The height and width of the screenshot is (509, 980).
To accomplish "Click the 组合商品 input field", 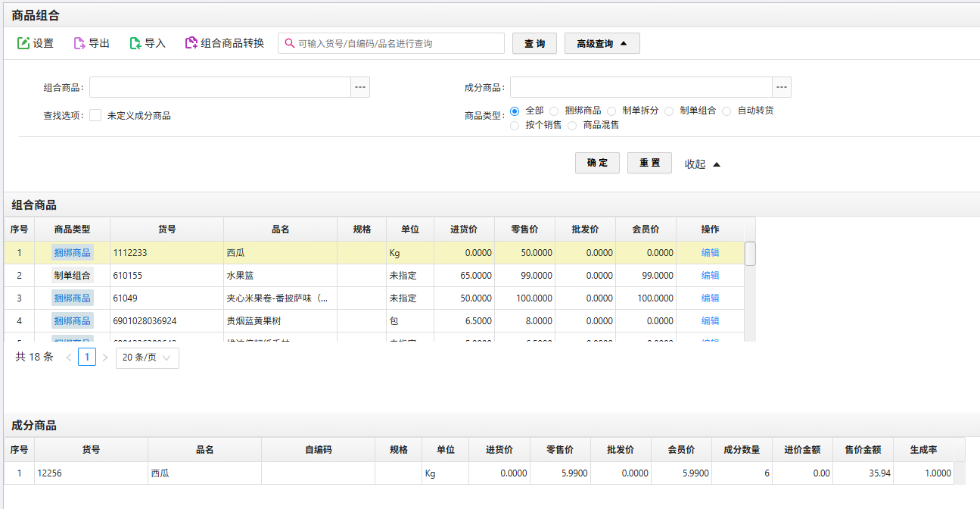I will coord(220,87).
